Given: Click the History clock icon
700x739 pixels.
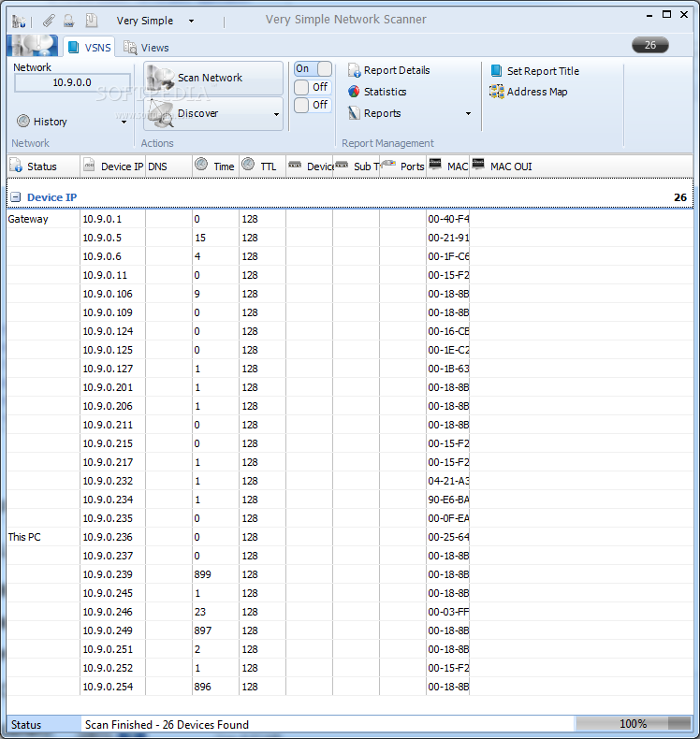Looking at the screenshot, I should point(23,121).
